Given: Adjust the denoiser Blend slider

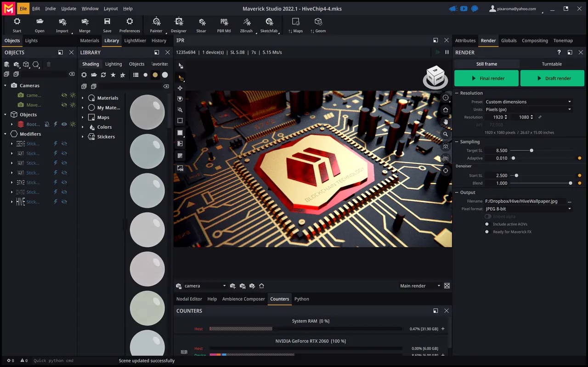Looking at the screenshot, I should pos(571,183).
